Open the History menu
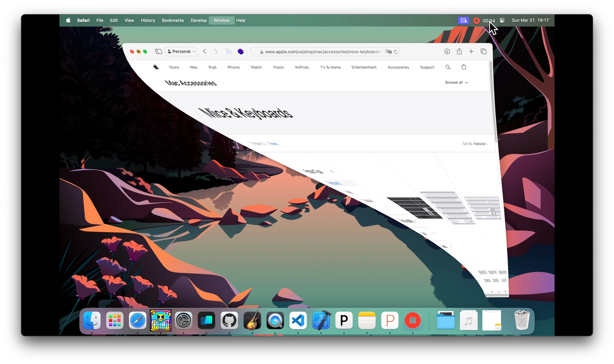 [x=148, y=20]
